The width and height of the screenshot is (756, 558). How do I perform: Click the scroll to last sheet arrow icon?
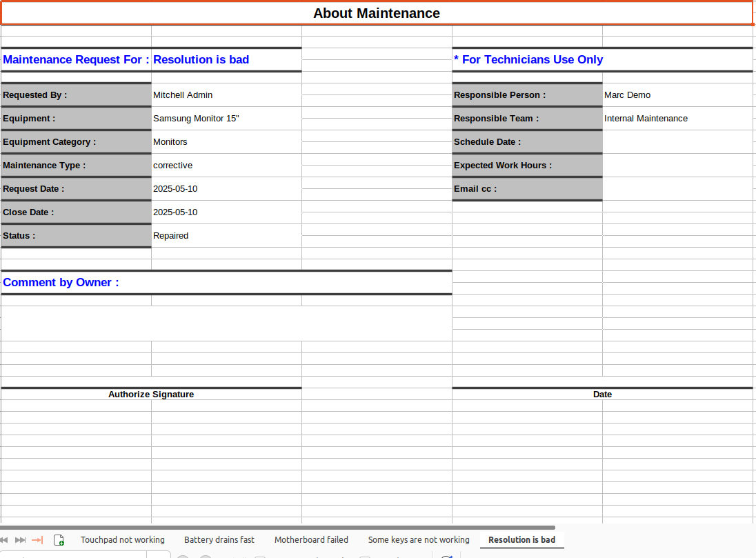38,539
